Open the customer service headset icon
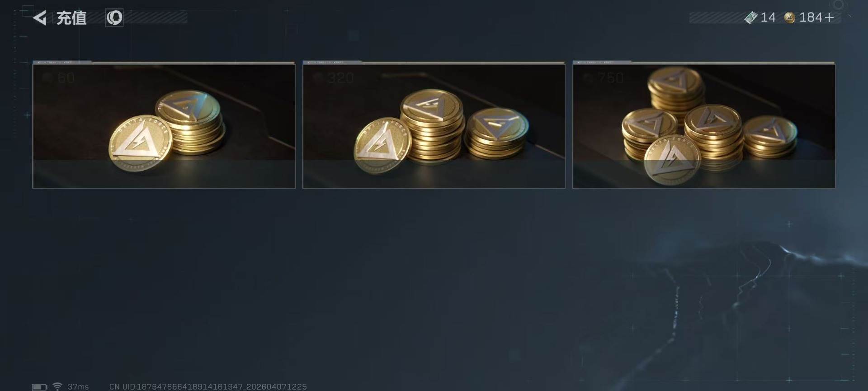 pyautogui.click(x=114, y=18)
